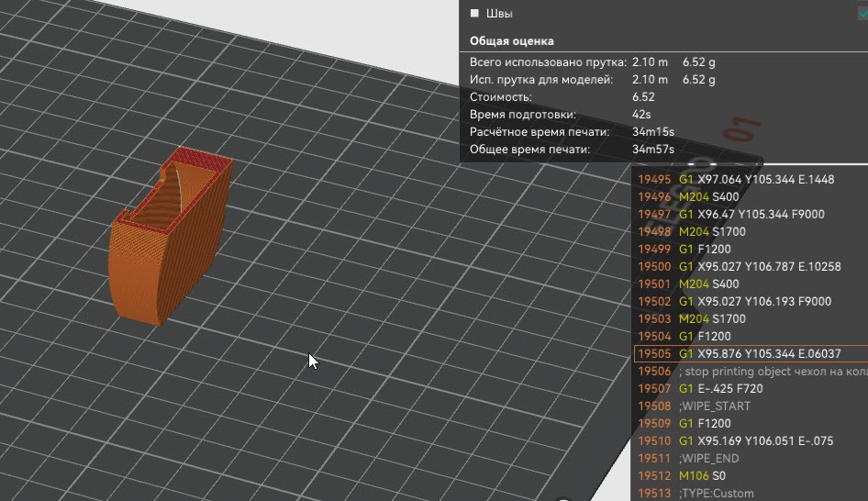Viewport: 868px width, 501px height.
Task: Click the Стоимость value 6.52
Action: click(643, 97)
